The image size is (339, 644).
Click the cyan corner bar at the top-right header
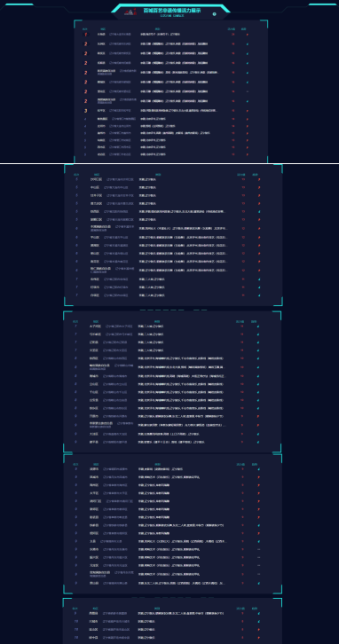pyautogui.click(x=322, y=4)
